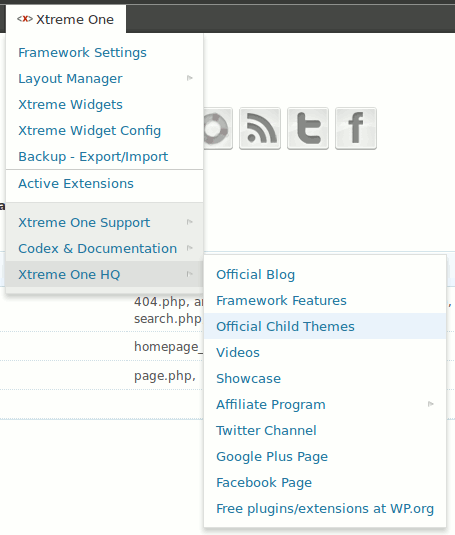Click the '404.php' text
The width and height of the screenshot is (455, 535).
(x=160, y=302)
